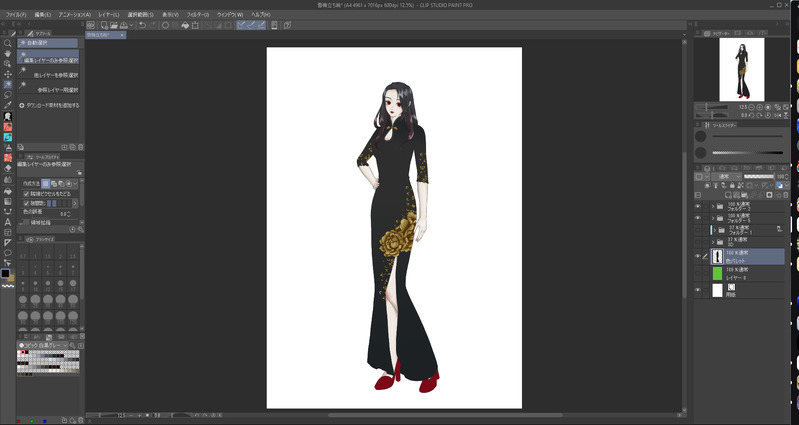The image size is (799, 425).
Task: Select the Fill bucket tool in left toolbar
Action: pyautogui.click(x=8, y=191)
